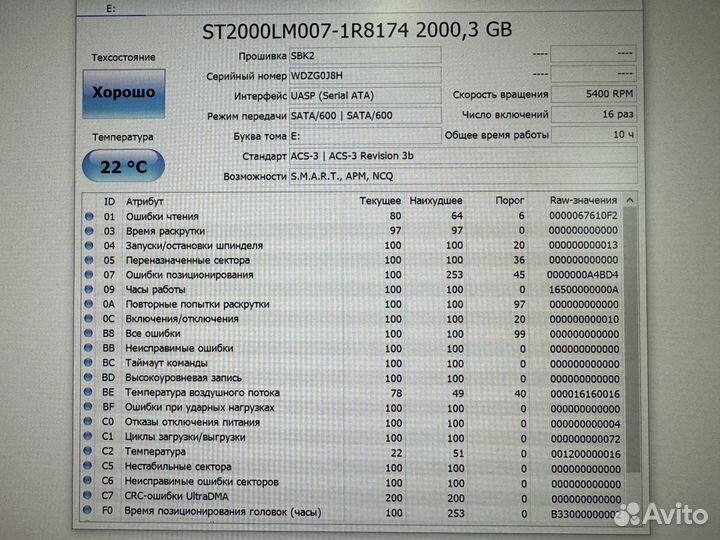Click the Интерфейс field UASP (Serial ATA)

tap(365, 96)
